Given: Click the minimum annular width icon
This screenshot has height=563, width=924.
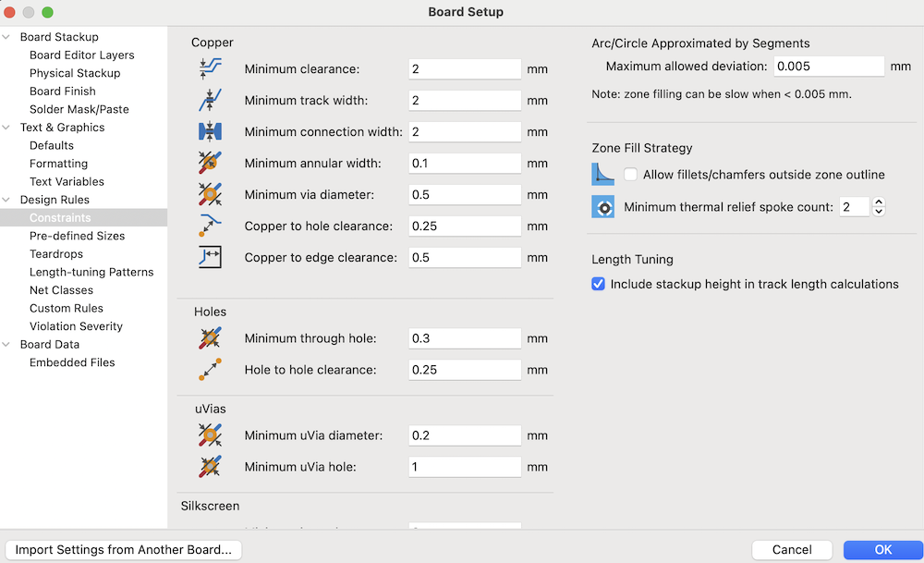Looking at the screenshot, I should click(210, 163).
